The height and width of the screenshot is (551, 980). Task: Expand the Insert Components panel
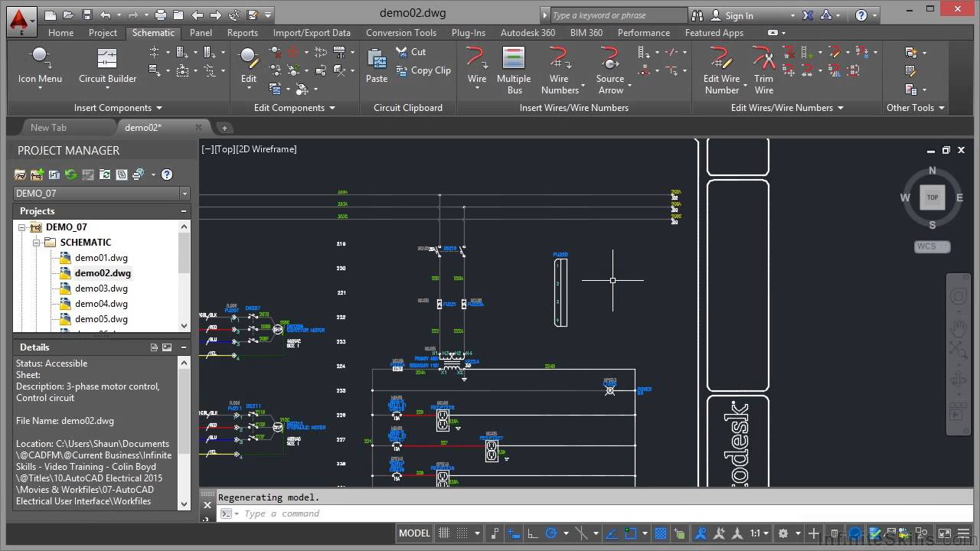coord(118,108)
